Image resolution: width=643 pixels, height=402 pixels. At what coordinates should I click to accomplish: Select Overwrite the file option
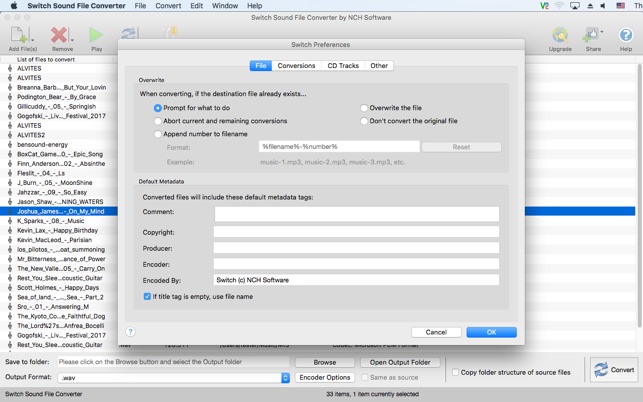[x=364, y=108]
